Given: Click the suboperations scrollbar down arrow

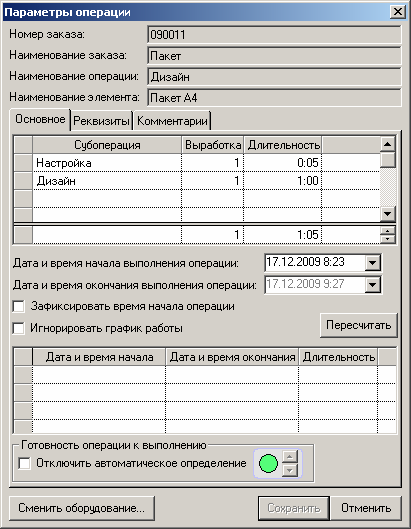Looking at the screenshot, I should (388, 214).
